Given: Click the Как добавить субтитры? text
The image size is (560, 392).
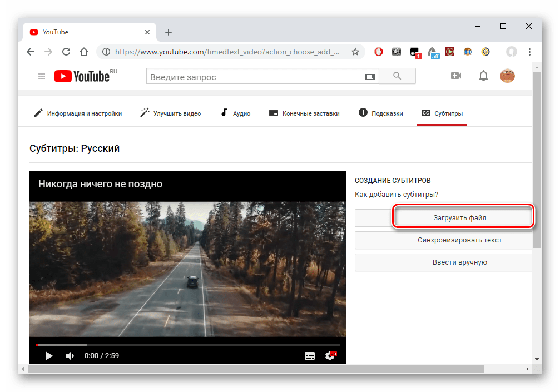Looking at the screenshot, I should (397, 195).
